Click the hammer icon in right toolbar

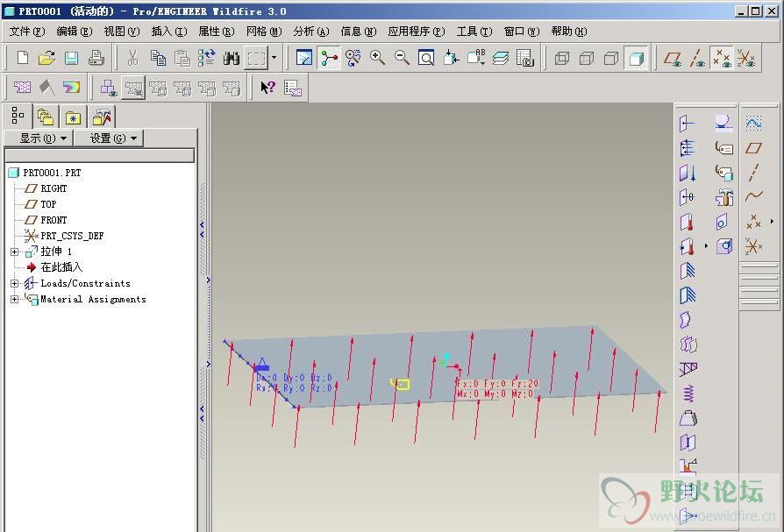724,197
